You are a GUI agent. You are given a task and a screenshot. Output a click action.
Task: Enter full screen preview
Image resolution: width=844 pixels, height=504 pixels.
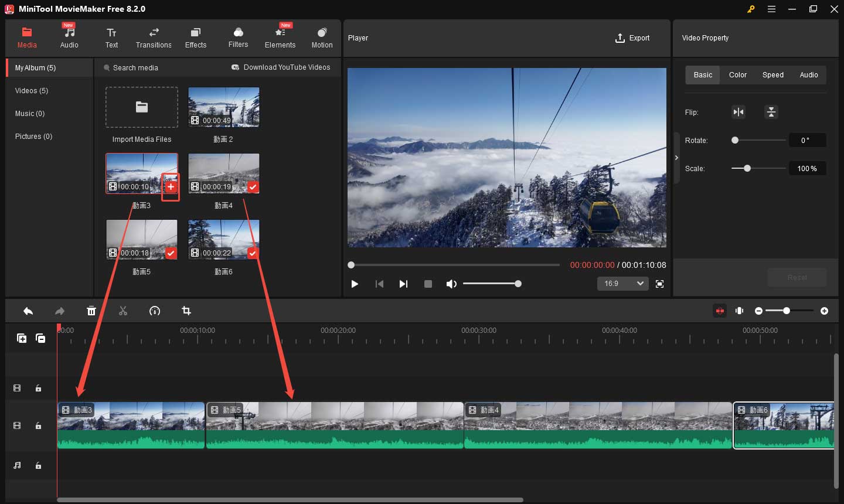pyautogui.click(x=659, y=284)
